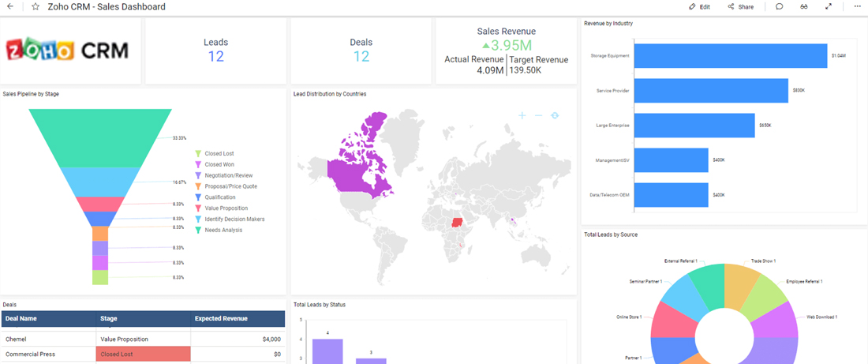Click the Total Leads by Source title
This screenshot has height=364, width=868.
[611, 235]
